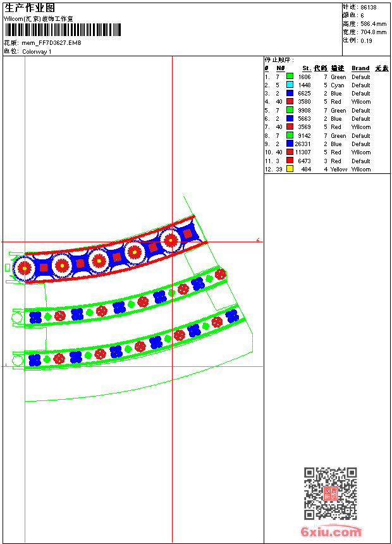The image size is (392, 544).
Task: Click the red swatch in stop row 4
Action: coord(290,101)
